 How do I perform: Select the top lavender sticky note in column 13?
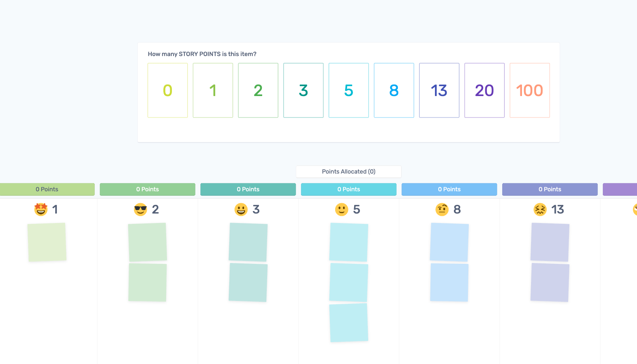coord(550,242)
